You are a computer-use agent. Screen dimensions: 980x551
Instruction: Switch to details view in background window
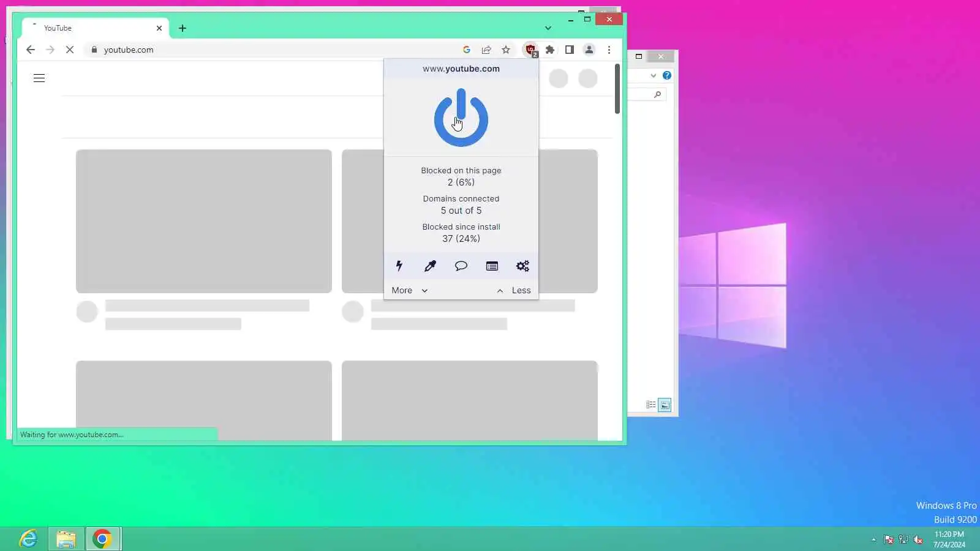click(x=651, y=405)
